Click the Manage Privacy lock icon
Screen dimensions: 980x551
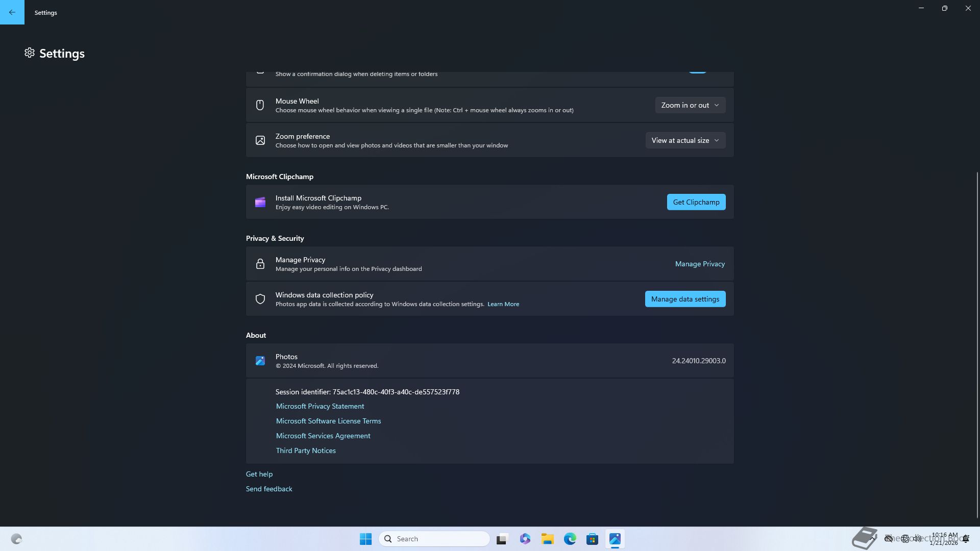[260, 264]
